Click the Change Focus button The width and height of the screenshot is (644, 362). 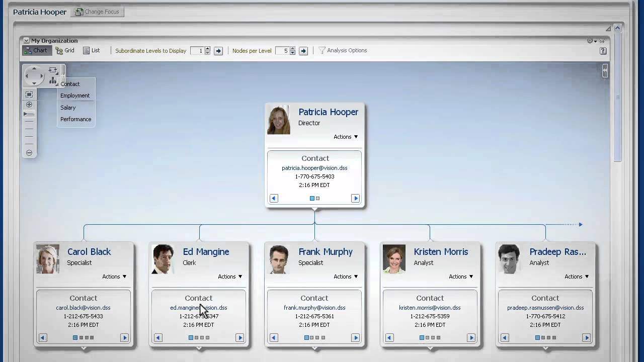(98, 12)
